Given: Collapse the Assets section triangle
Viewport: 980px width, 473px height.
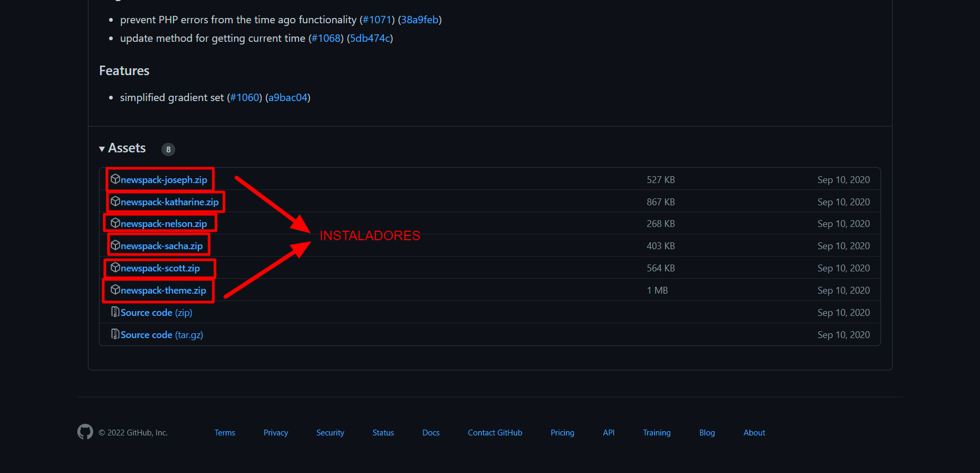Looking at the screenshot, I should tap(102, 149).
